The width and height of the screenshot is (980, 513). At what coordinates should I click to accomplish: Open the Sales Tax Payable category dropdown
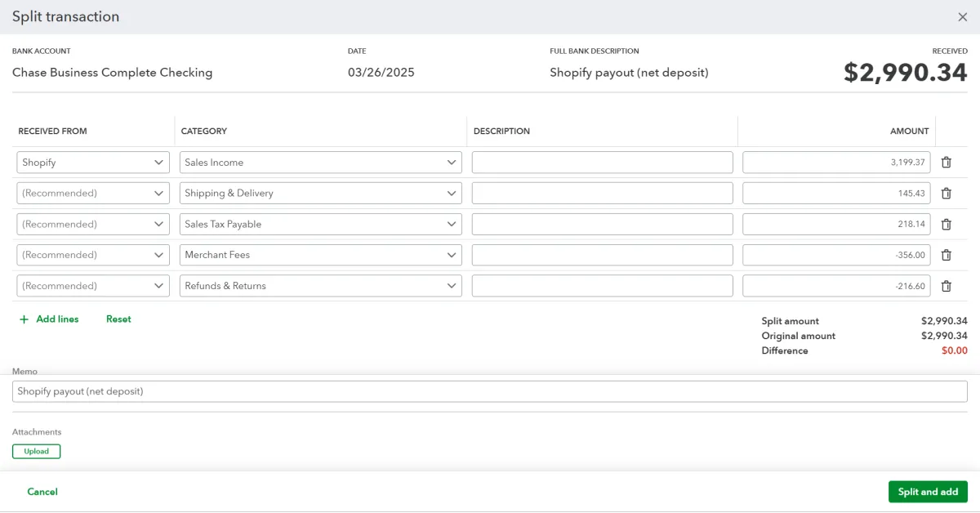[451, 224]
